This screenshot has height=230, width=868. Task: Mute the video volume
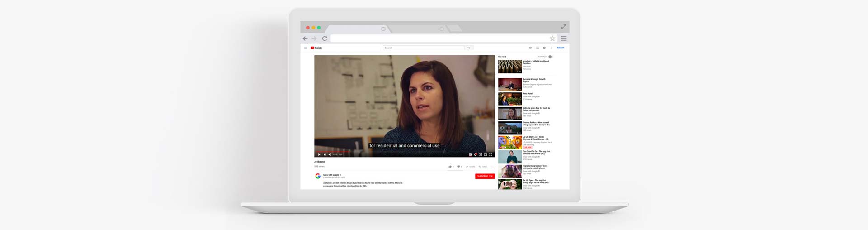(x=330, y=155)
